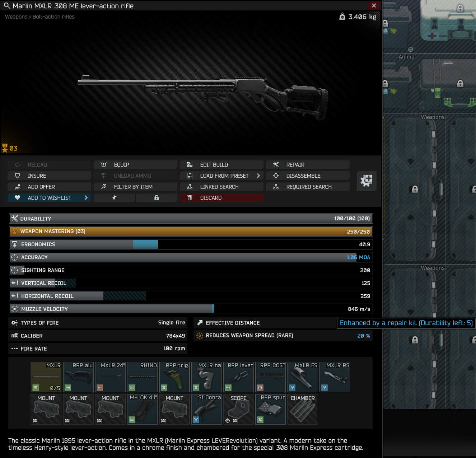The width and height of the screenshot is (476, 458).
Task: Close the Marlin MXLR inspection window
Action: coord(374,5)
